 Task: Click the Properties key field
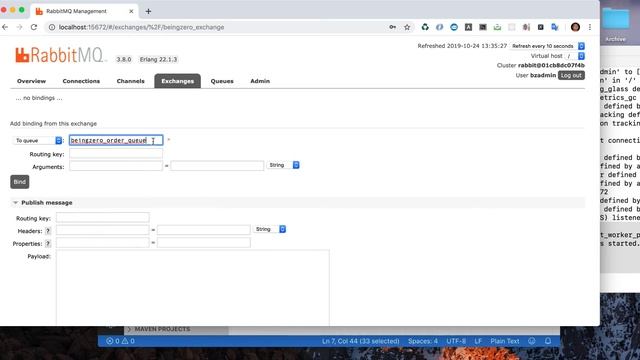(x=103, y=242)
